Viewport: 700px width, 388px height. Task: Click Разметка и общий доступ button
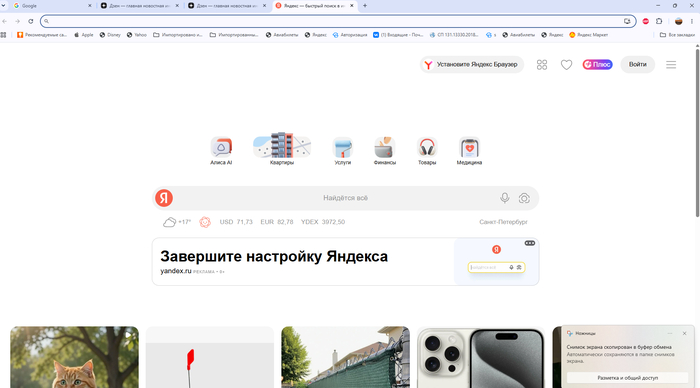[627, 378]
